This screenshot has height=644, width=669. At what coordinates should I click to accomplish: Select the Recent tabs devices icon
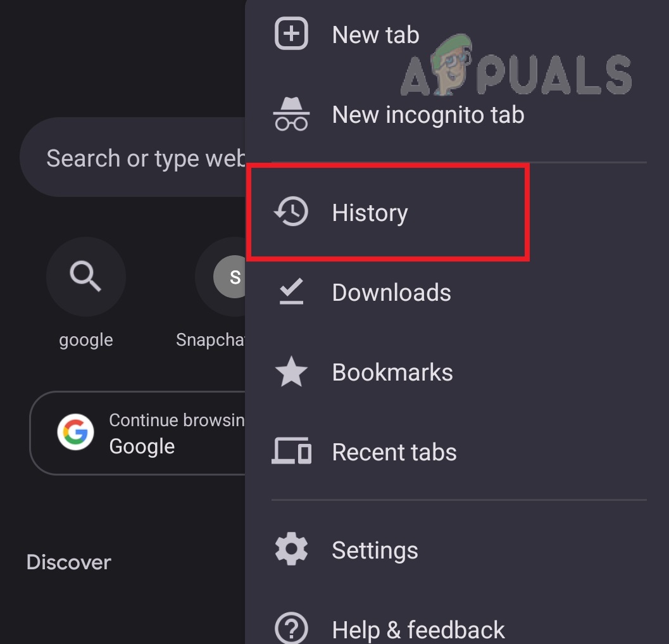(x=291, y=452)
